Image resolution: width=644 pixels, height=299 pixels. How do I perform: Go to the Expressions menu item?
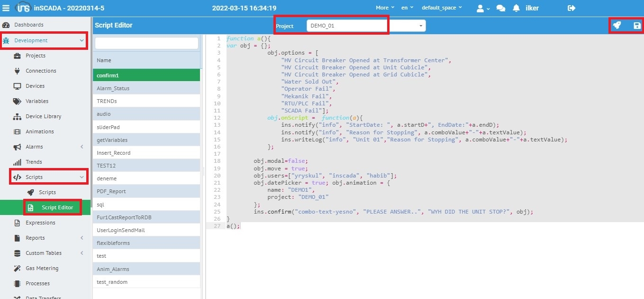tap(40, 223)
